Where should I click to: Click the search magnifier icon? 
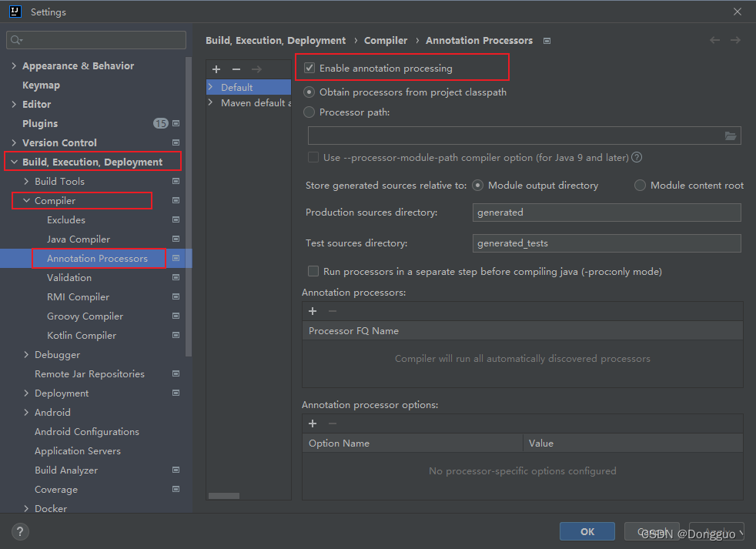pos(16,40)
